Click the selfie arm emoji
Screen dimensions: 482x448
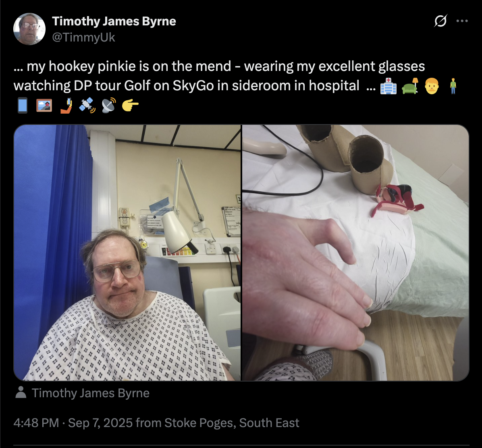66,106
